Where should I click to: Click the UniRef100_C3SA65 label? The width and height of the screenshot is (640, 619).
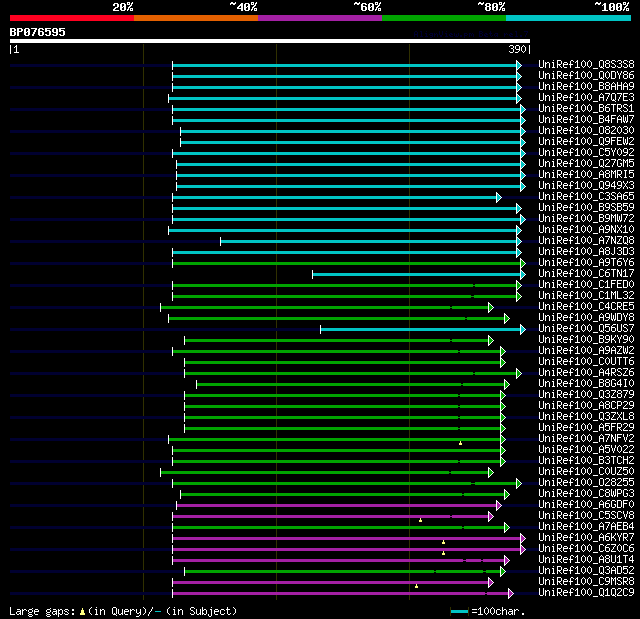(586, 197)
